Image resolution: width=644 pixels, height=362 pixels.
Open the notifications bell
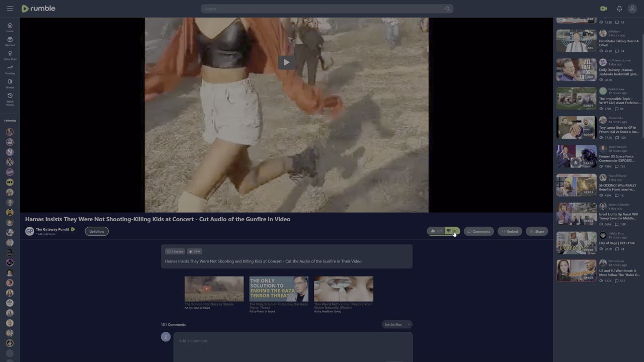(619, 9)
